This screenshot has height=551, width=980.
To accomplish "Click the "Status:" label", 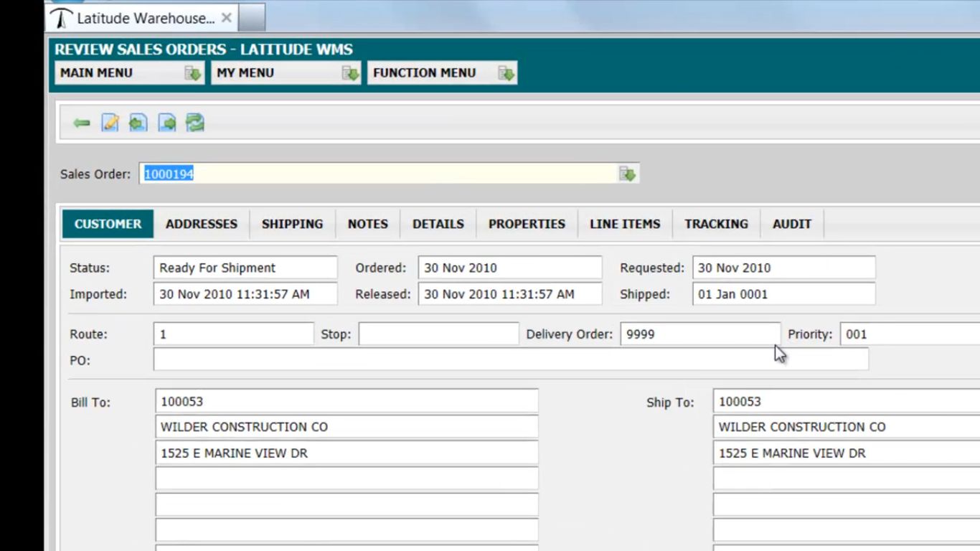I will coord(90,268).
